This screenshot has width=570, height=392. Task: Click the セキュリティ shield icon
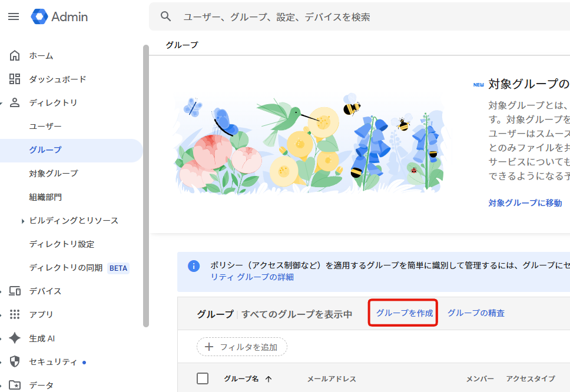coord(15,362)
